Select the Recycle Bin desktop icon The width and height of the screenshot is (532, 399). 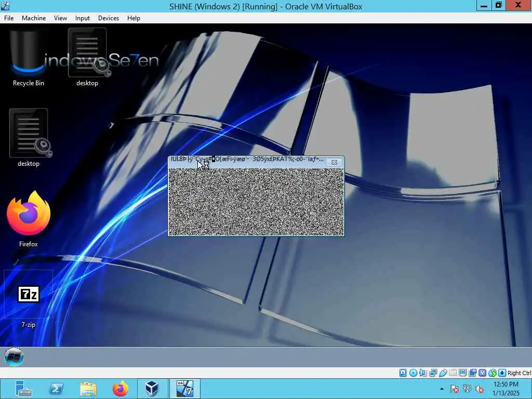[x=29, y=58]
